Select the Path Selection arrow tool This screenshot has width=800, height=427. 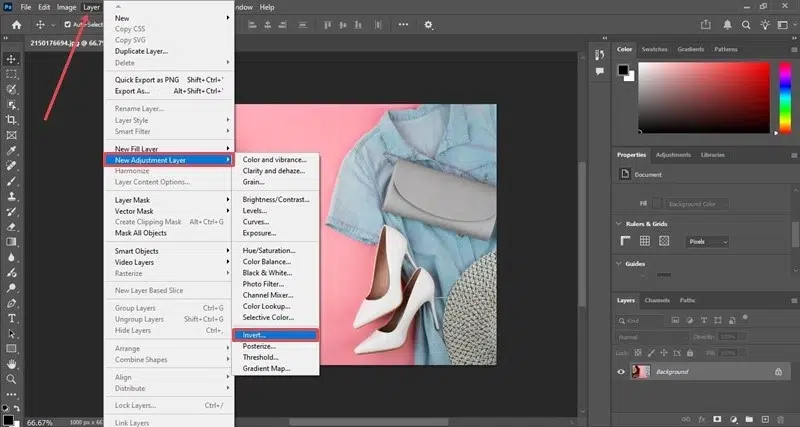(11, 334)
